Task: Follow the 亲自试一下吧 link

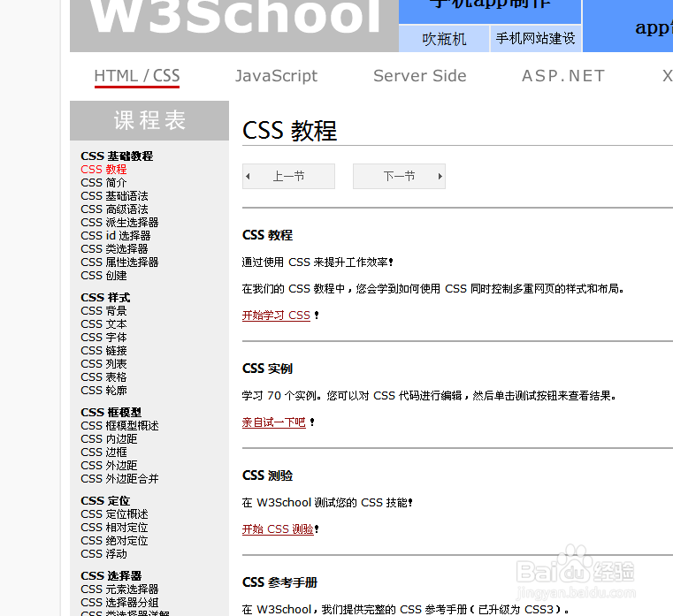Action: coord(274,422)
